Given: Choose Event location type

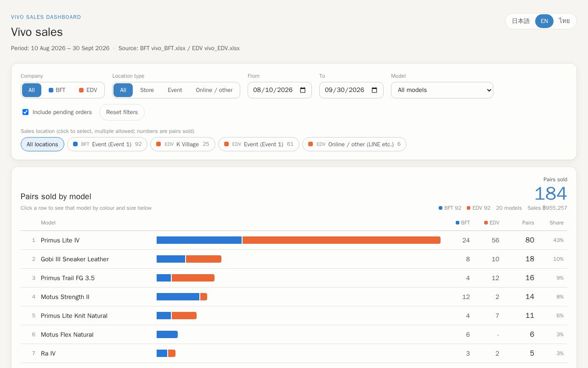Looking at the screenshot, I should pos(175,90).
